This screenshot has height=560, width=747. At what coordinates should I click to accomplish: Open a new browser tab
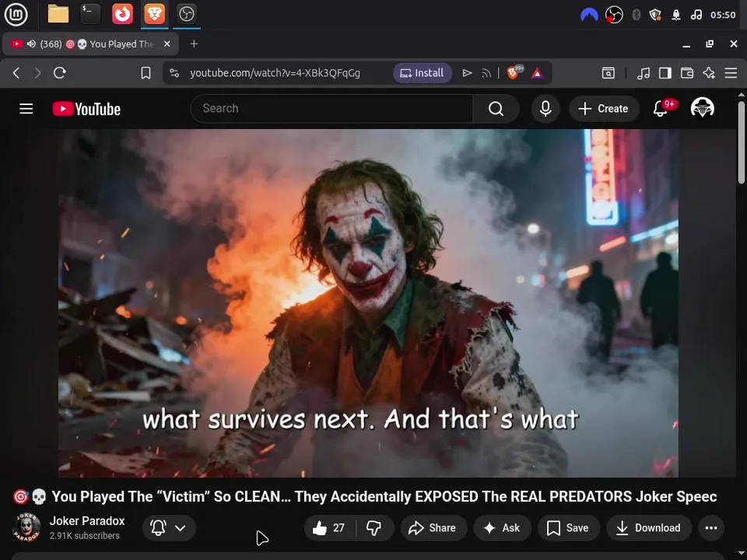194,44
